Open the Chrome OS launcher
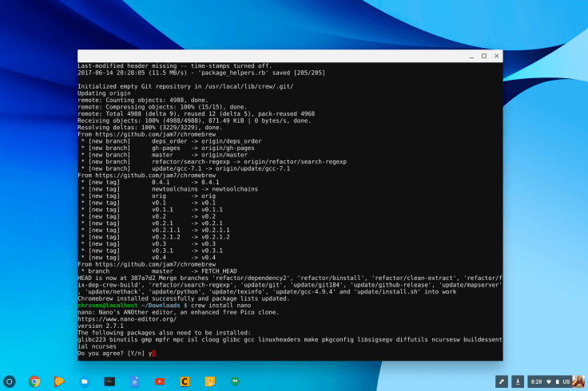Viewport: 588px width, 391px height. [10, 381]
